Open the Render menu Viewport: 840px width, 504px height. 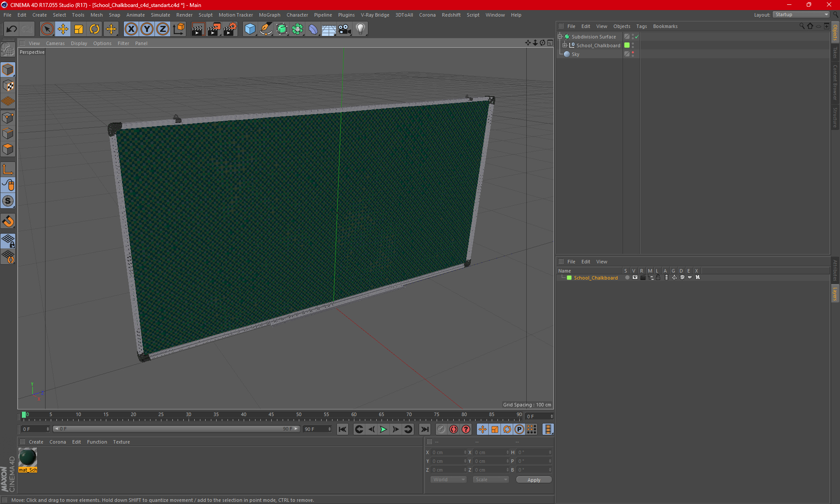point(184,15)
